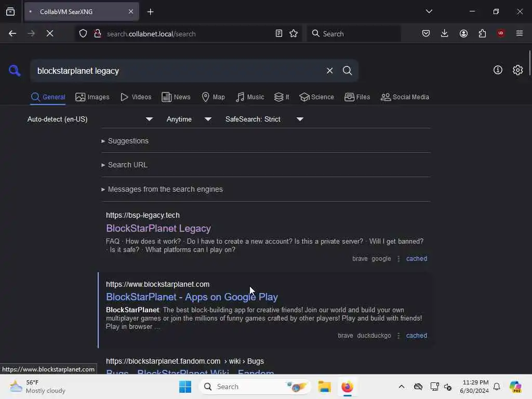Open SearXNG preferences gear
Screen dimensions: 532x399
coord(518,70)
